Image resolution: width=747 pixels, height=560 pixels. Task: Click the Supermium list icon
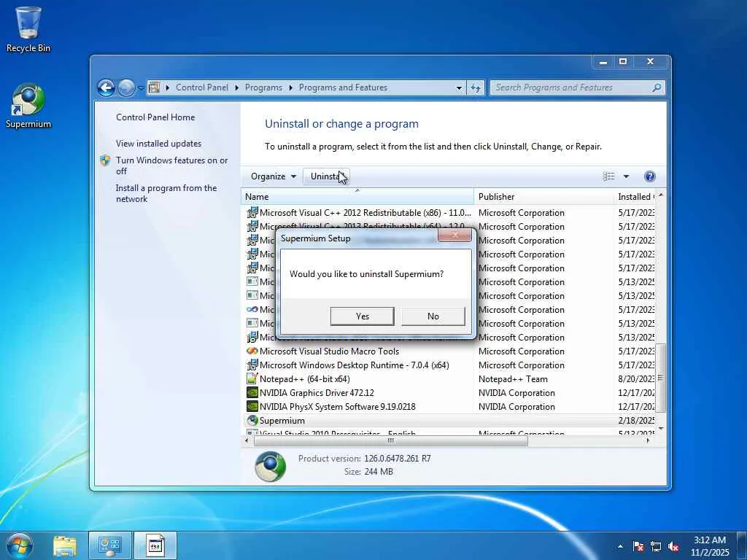pyautogui.click(x=252, y=421)
